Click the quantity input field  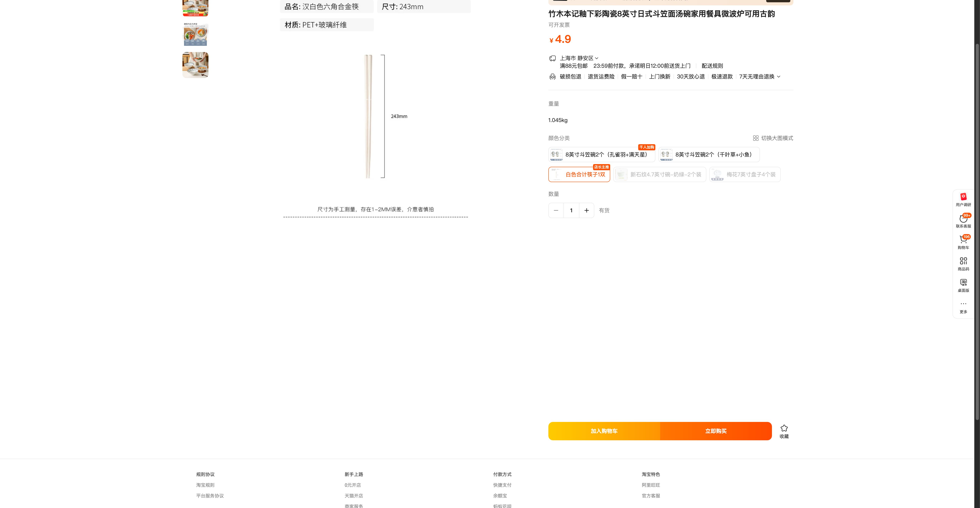pyautogui.click(x=571, y=210)
